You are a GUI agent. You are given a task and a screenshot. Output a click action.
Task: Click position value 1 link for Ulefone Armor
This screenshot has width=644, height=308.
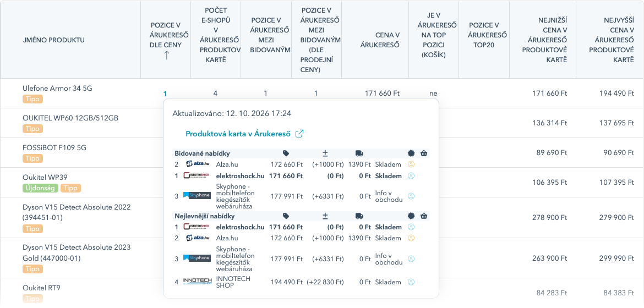point(165,94)
